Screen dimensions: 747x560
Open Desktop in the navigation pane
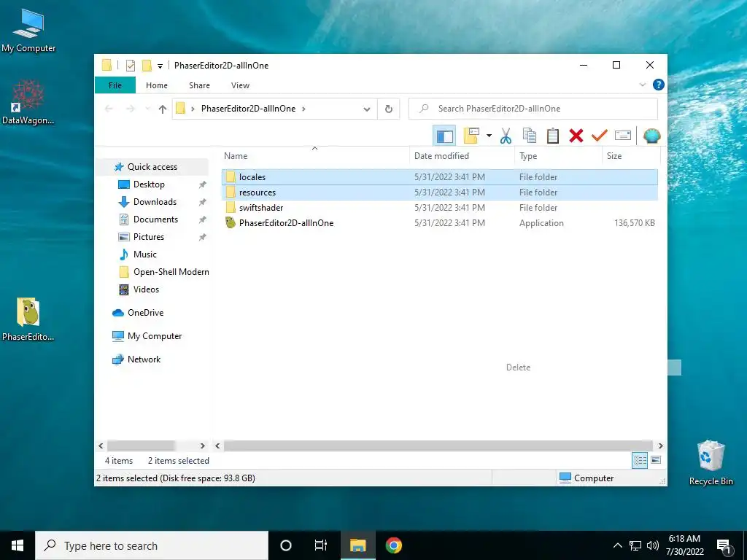tap(149, 184)
